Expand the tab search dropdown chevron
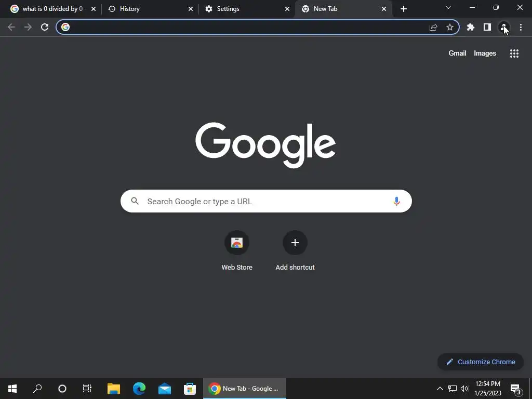Viewport: 532px width, 399px height. click(448, 7)
